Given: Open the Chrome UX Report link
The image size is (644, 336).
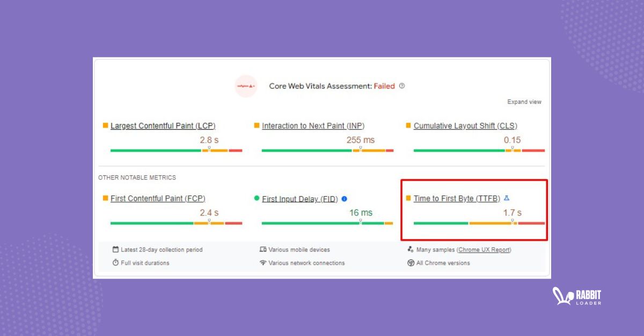Looking at the screenshot, I should [x=484, y=249].
